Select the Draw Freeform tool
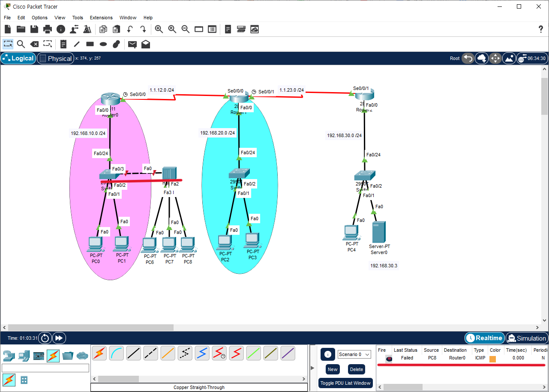Viewport: 549px width, 392px height. tap(116, 44)
